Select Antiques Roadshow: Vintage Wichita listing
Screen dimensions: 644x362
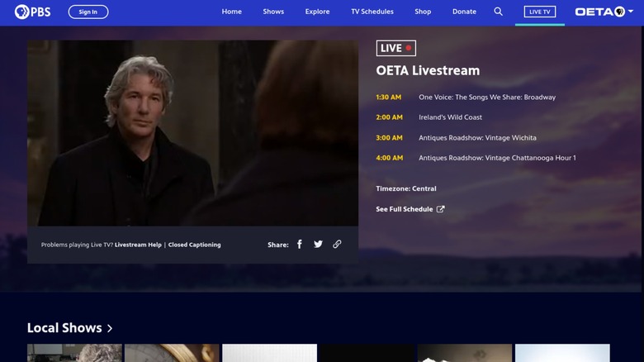point(477,138)
